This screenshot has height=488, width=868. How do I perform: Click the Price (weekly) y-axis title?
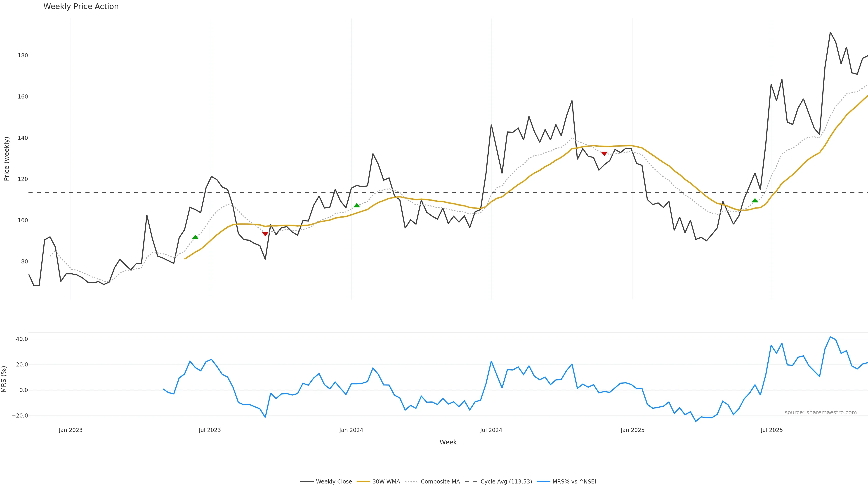point(6,159)
